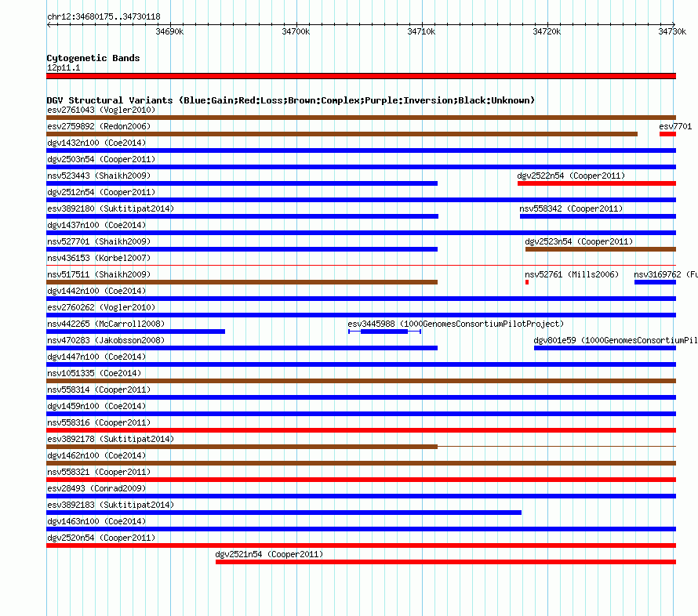
Task: Click the 34700k ruler tick label
Action: [x=296, y=31]
